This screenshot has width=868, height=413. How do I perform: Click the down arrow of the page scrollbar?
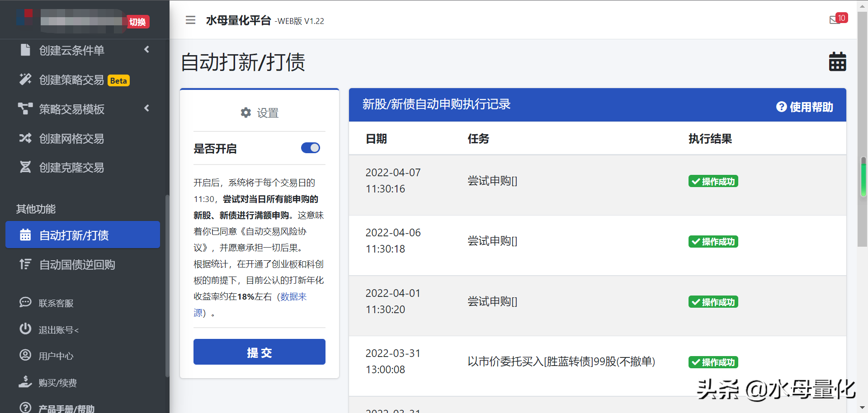click(x=863, y=408)
